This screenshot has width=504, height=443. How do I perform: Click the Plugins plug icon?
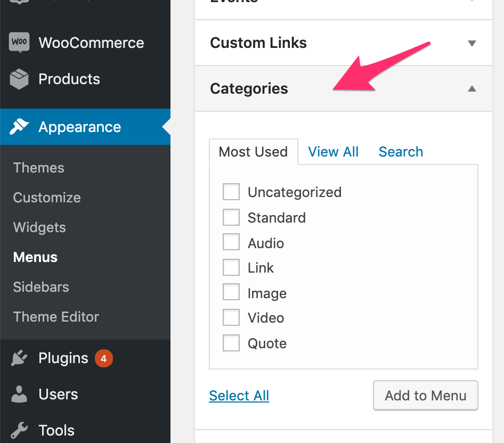19,358
